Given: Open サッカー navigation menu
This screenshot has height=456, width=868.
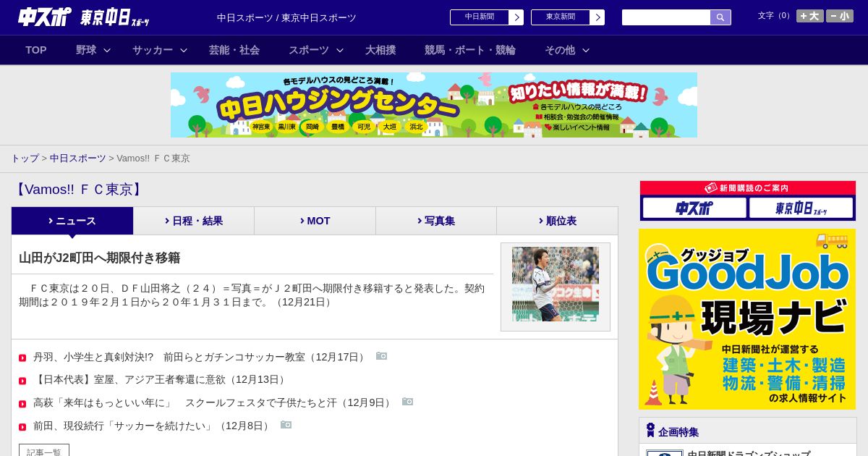Looking at the screenshot, I should point(153,50).
